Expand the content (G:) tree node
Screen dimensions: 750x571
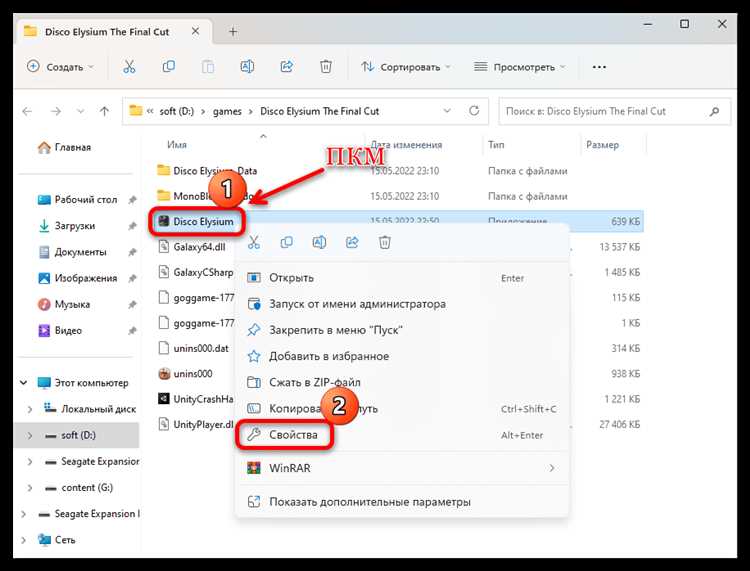point(30,488)
